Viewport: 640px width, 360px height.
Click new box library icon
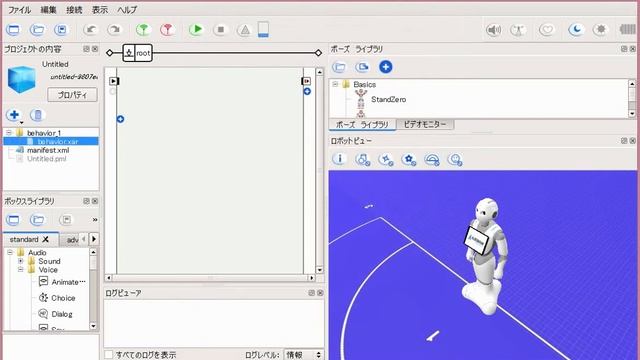(x=13, y=220)
